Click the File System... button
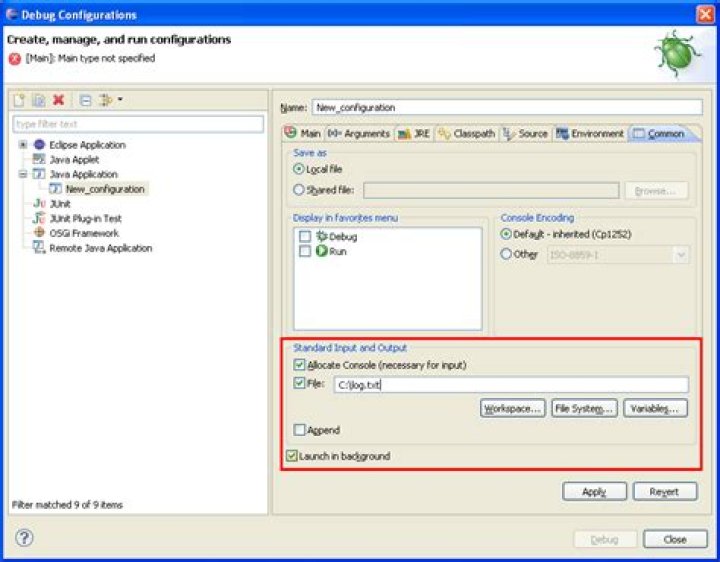720x562 pixels. coord(584,408)
